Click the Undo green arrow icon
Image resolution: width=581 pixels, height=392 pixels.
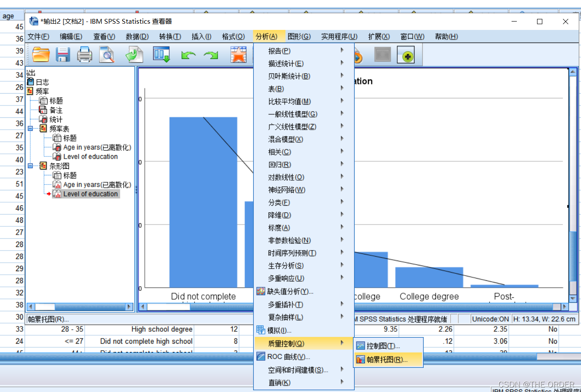189,55
